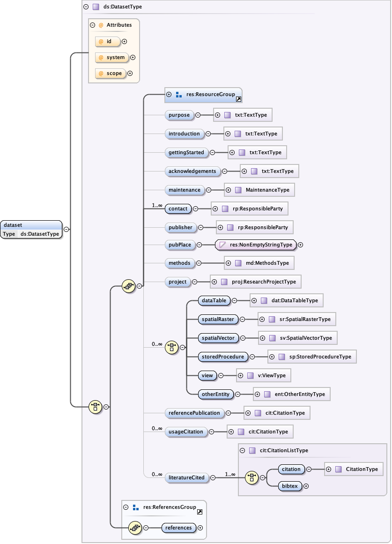Select the dataset root element
Screen dimensions: 392x544
point(31,225)
